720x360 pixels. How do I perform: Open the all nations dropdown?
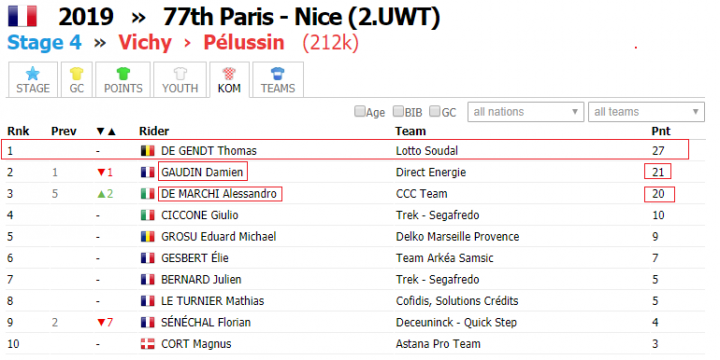point(525,112)
